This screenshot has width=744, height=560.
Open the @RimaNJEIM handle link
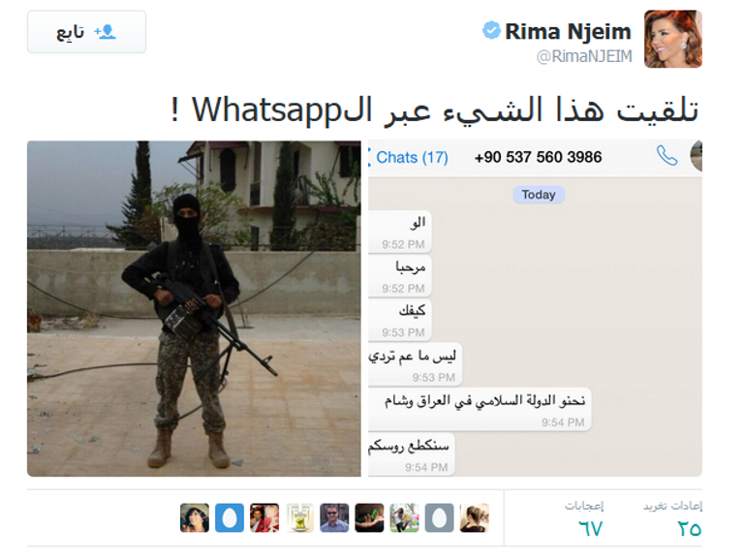coord(584,56)
